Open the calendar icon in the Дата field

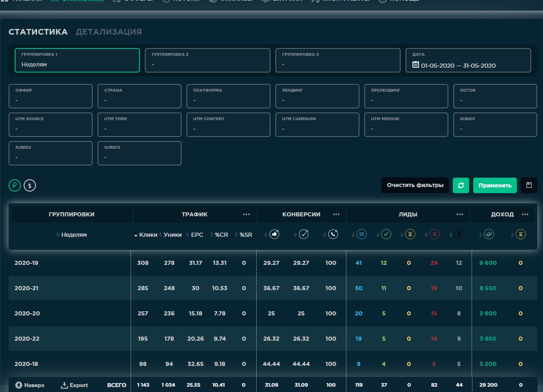pos(416,65)
